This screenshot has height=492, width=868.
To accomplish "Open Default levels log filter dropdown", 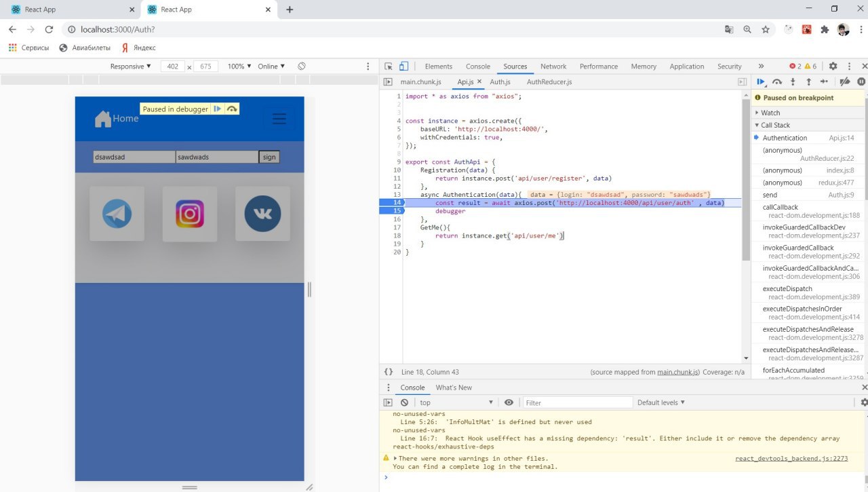I will click(660, 402).
